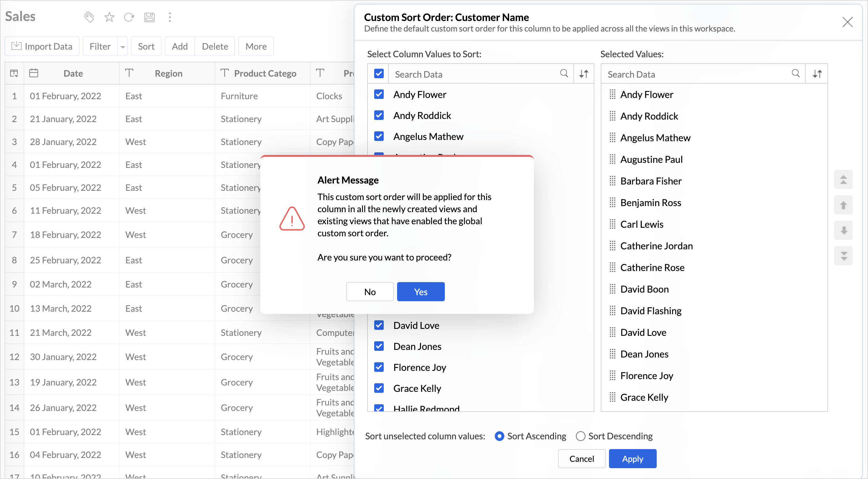
Task: Click sort order icon in column values search
Action: [x=584, y=74]
